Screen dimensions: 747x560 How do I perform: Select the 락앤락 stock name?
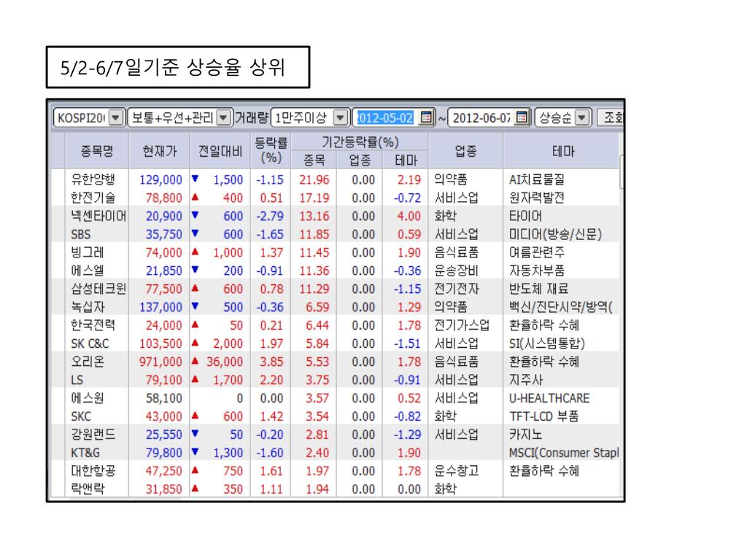click(88, 489)
